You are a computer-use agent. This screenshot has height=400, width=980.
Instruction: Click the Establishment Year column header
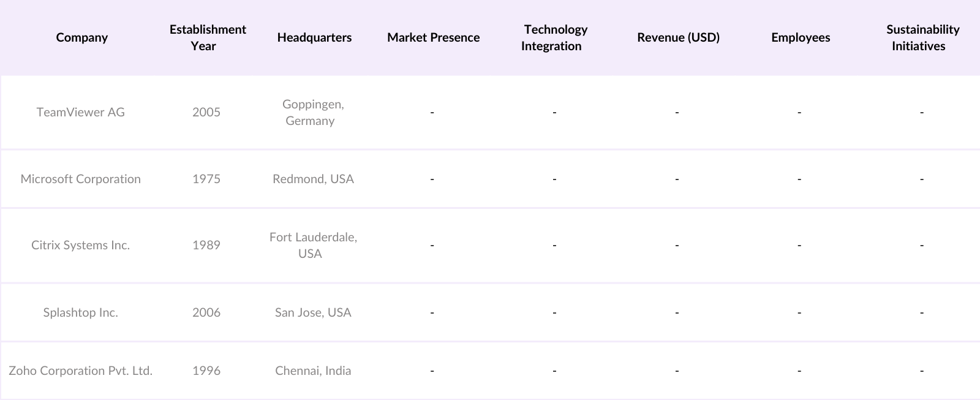[x=208, y=37]
